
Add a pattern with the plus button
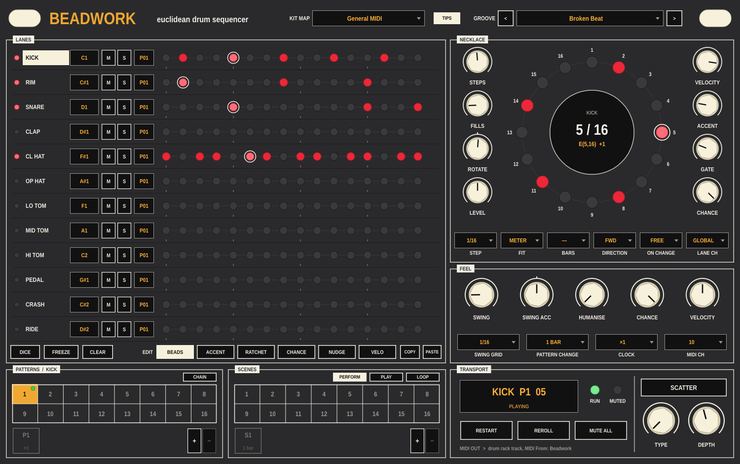point(194,441)
